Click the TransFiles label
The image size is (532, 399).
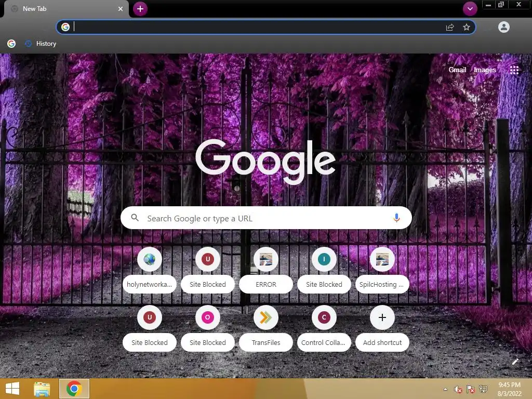(x=266, y=343)
